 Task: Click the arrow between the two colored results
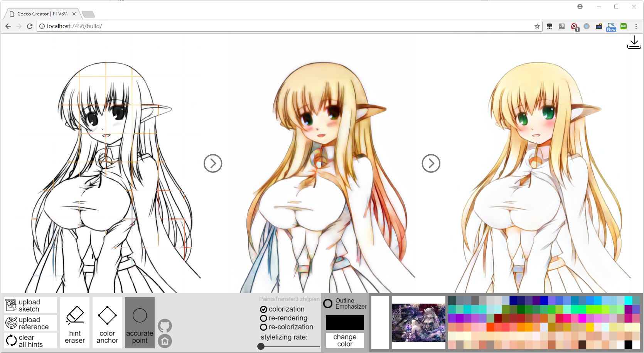pos(431,163)
